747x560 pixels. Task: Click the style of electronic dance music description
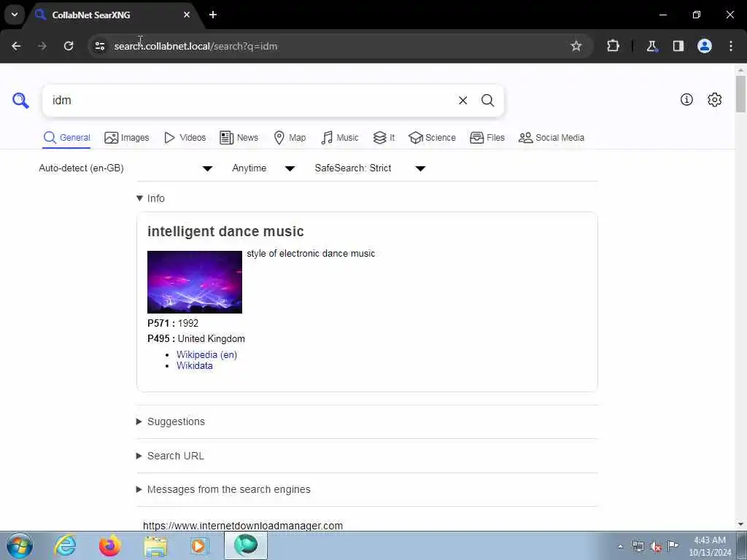(x=311, y=253)
